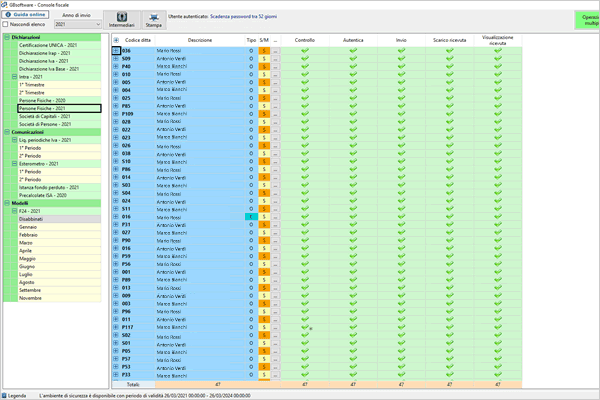
Task: Select Certificazione UNICA - 2021 in tree
Action: pyautogui.click(x=51, y=44)
